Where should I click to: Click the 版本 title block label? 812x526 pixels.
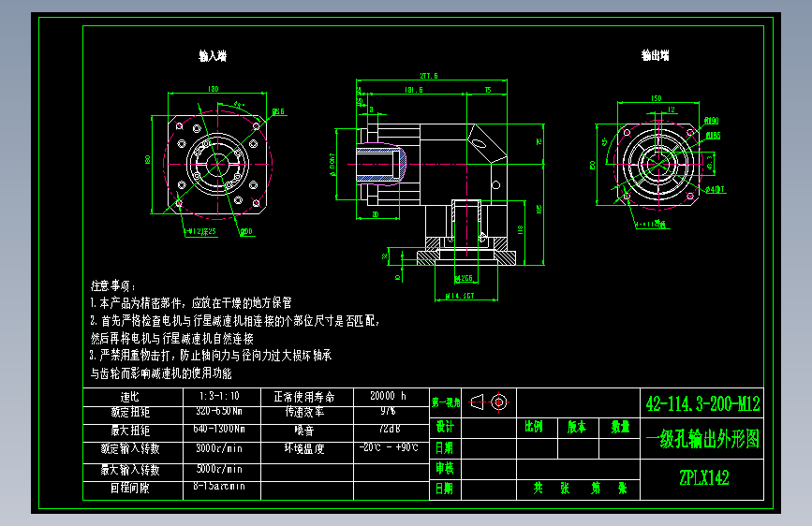coord(577,427)
